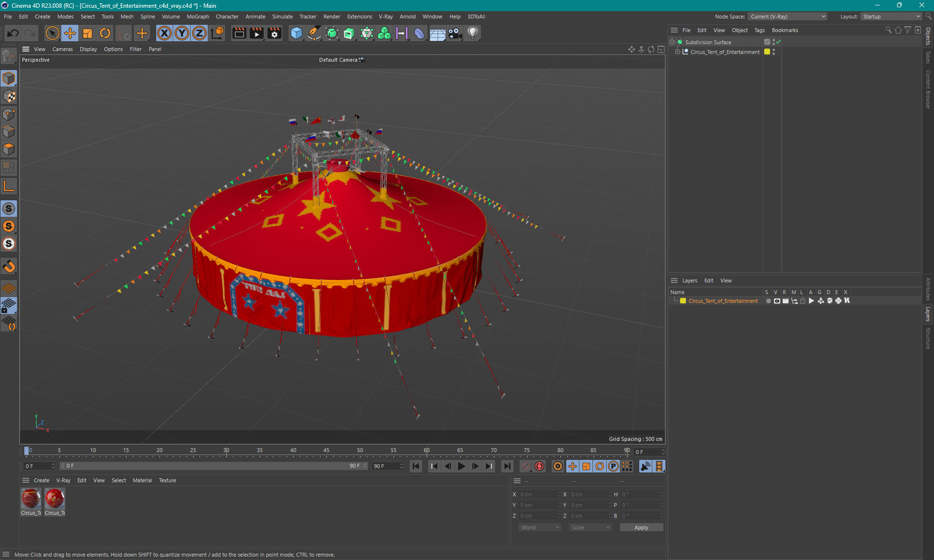The height and width of the screenshot is (560, 934).
Task: Add a Floor scene object
Action: [x=437, y=33]
